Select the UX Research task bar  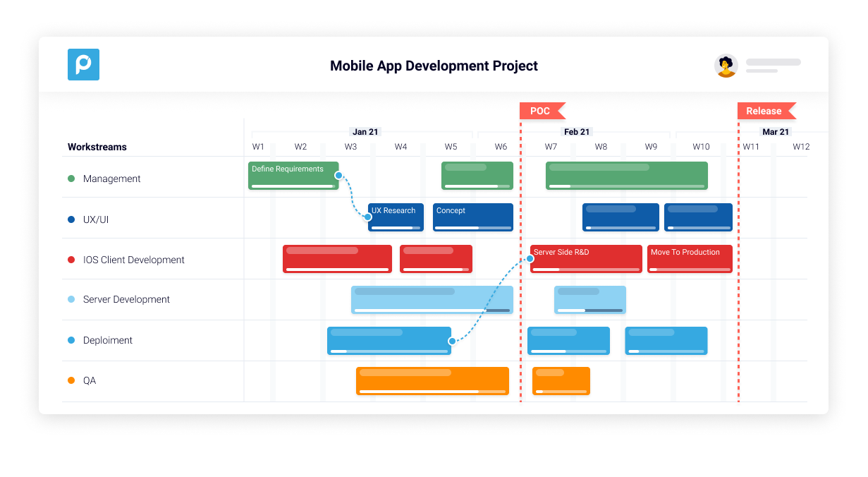(x=396, y=217)
